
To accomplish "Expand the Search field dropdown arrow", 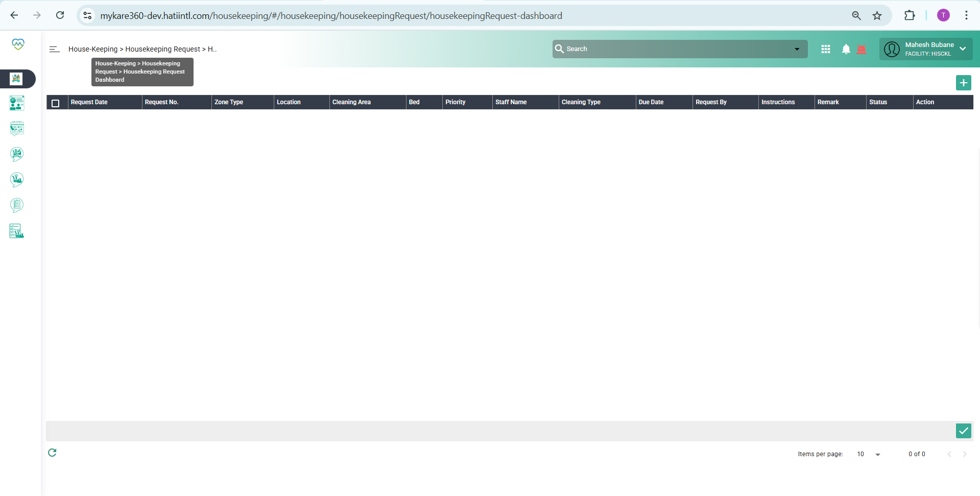I will pyautogui.click(x=797, y=49).
